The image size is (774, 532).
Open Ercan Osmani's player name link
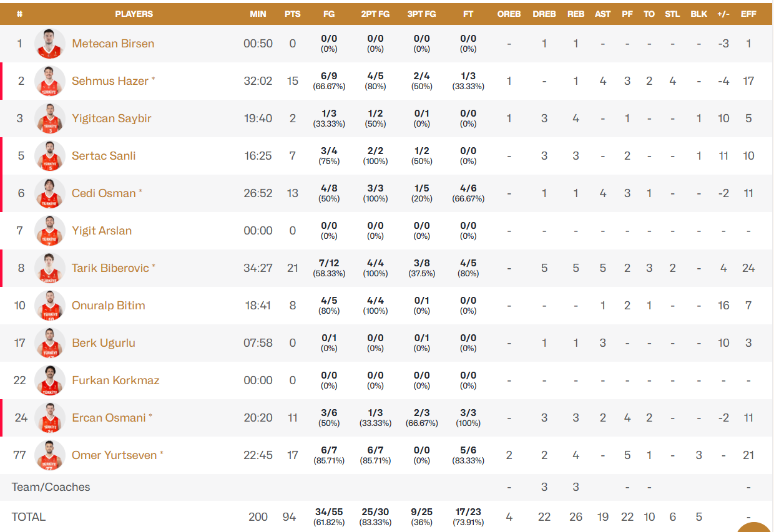pos(109,418)
